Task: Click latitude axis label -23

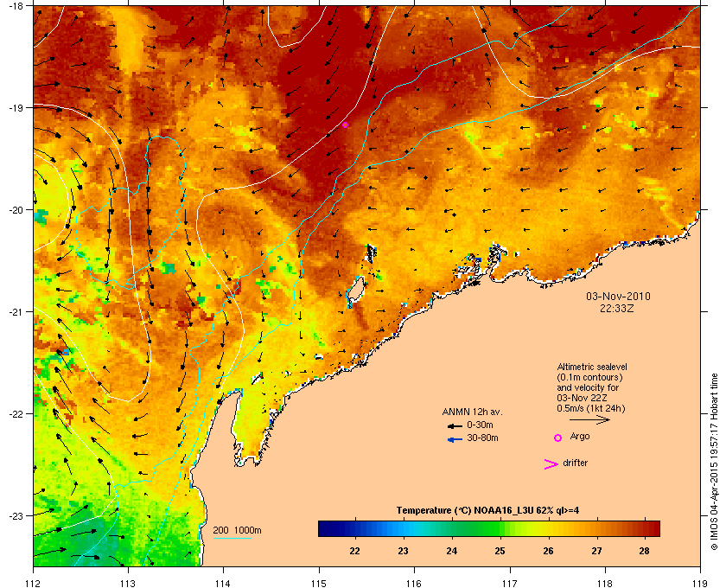Action: pos(16,515)
